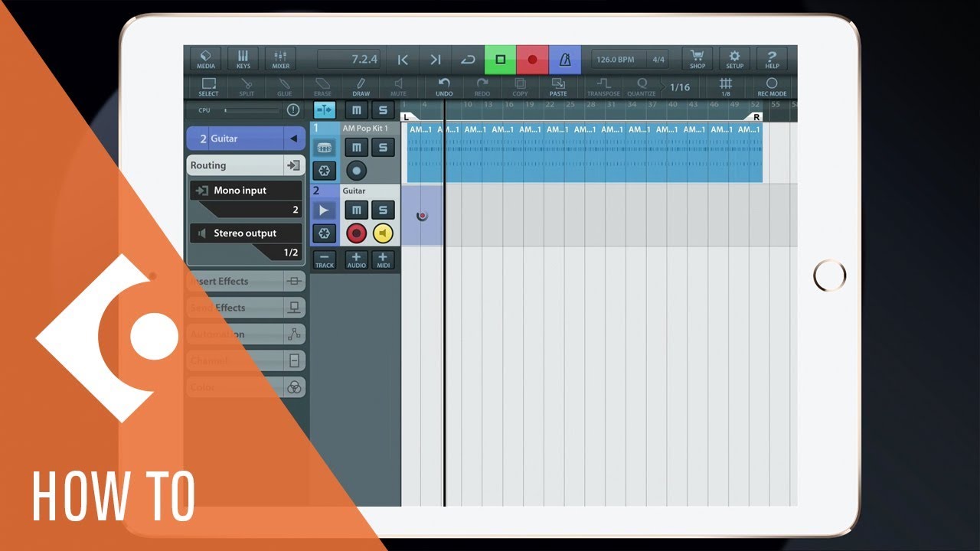The width and height of the screenshot is (980, 551).
Task: Disarm the red record button on Guitar track
Action: click(x=356, y=233)
